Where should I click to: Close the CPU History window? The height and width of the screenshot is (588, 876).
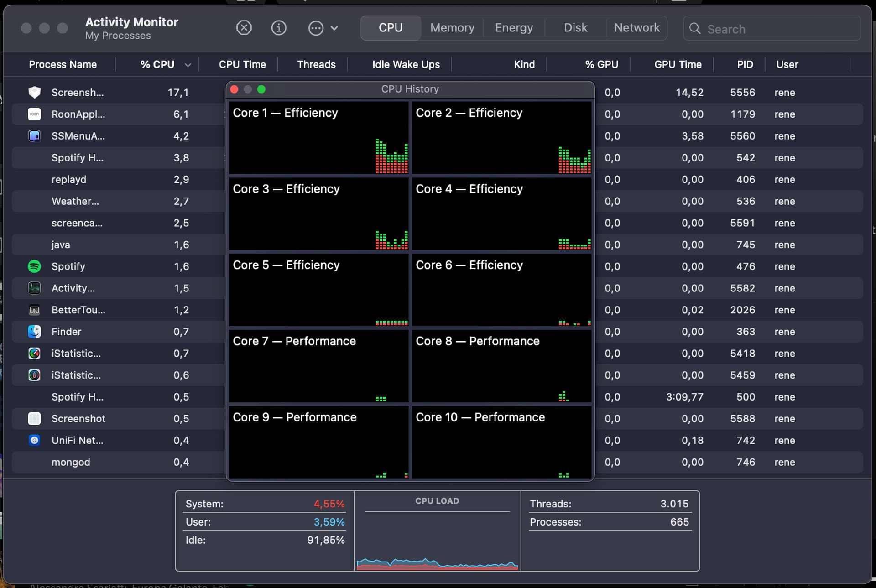(235, 89)
